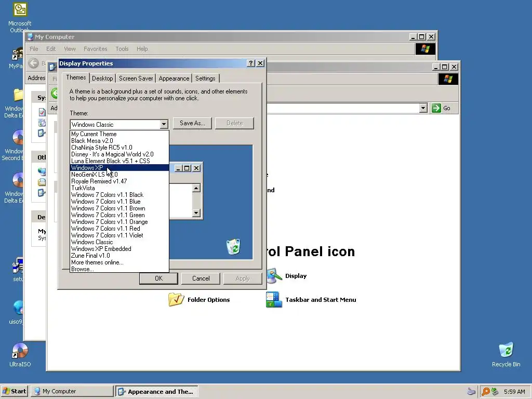The height and width of the screenshot is (399, 532).
Task: Pick the TurkVista theme entry
Action: coord(119,188)
